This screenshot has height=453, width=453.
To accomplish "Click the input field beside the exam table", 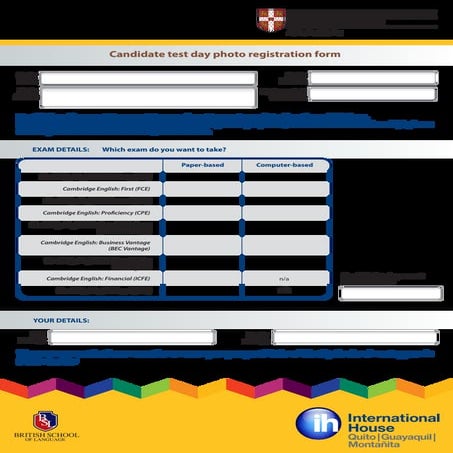I will pyautogui.click(x=391, y=293).
